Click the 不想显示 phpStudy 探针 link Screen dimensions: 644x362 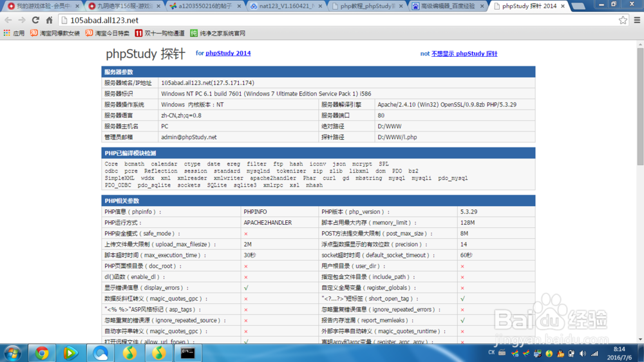tap(464, 53)
